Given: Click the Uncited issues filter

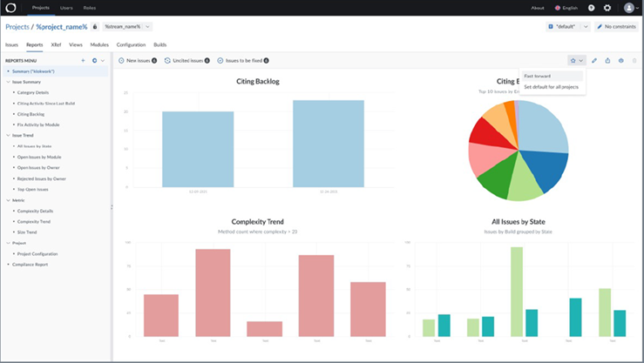Looking at the screenshot, I should (187, 61).
